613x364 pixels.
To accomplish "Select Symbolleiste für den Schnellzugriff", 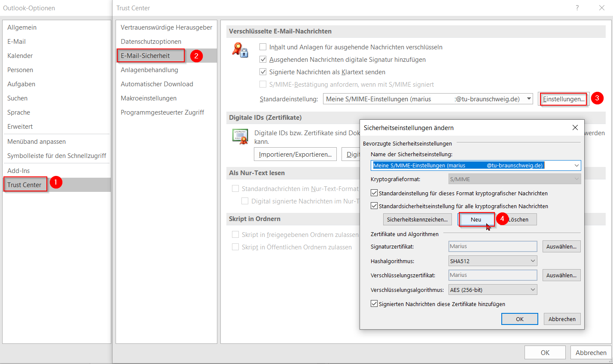I will coord(57,156).
